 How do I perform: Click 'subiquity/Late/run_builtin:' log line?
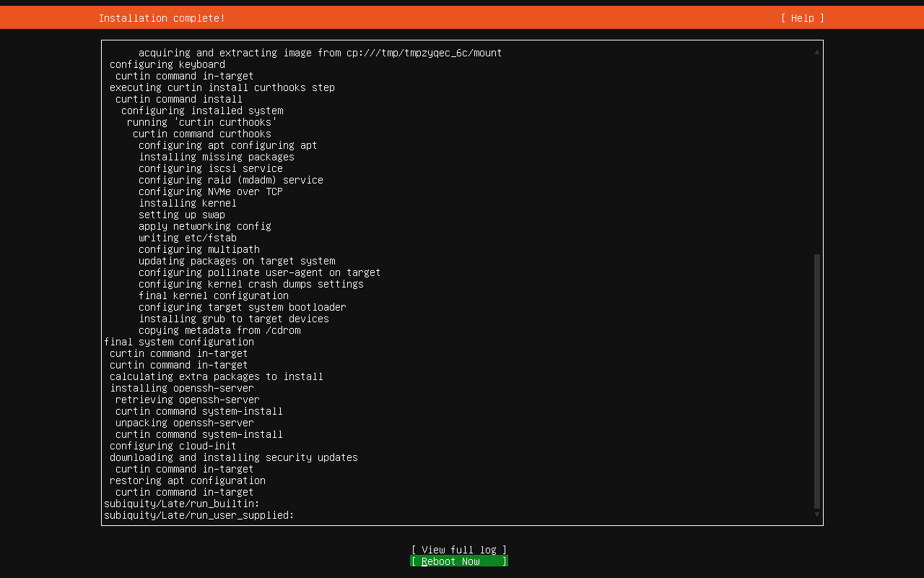(182, 504)
